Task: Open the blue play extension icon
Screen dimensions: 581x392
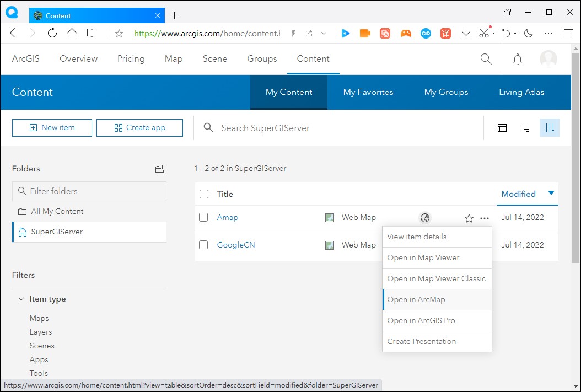Action: (345, 33)
